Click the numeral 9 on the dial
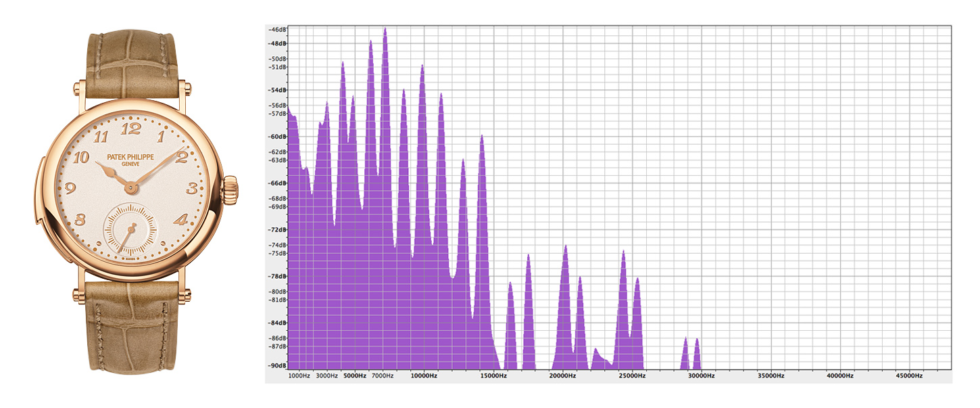Screen dimensions: 980x408 tap(71, 189)
